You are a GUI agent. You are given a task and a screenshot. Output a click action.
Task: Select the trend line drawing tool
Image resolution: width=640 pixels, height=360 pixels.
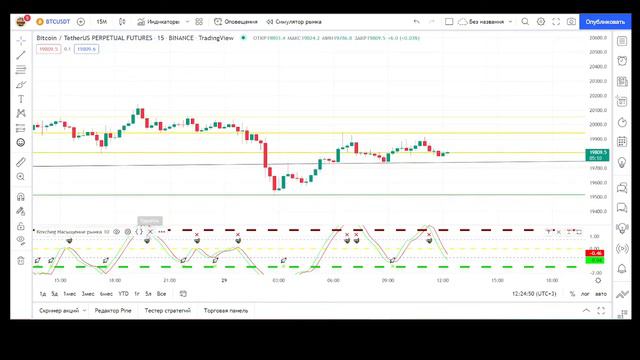tap(21, 55)
